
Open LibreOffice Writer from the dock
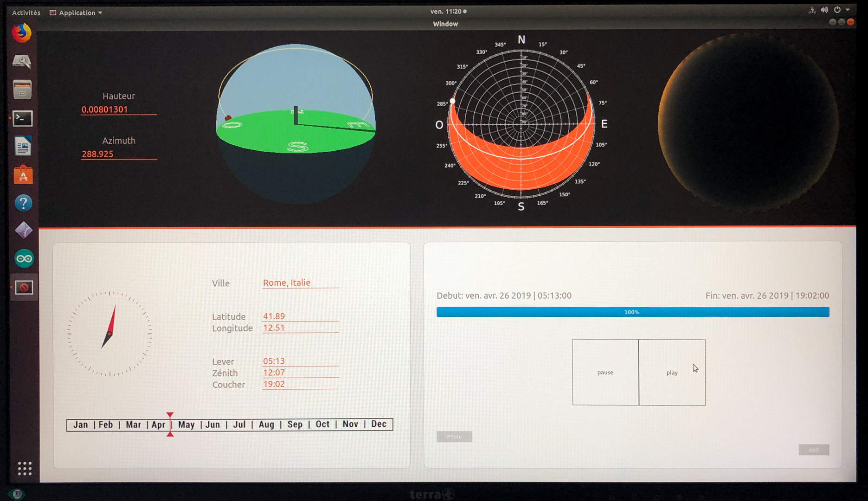click(23, 147)
